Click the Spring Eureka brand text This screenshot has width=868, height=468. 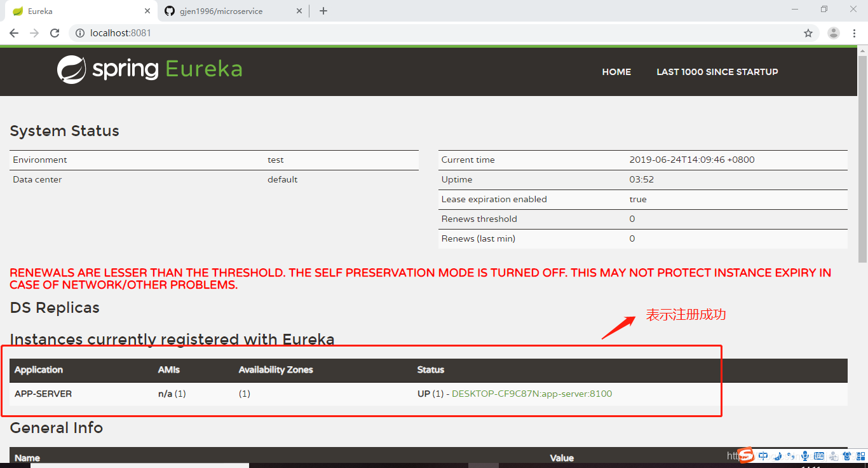tap(167, 69)
